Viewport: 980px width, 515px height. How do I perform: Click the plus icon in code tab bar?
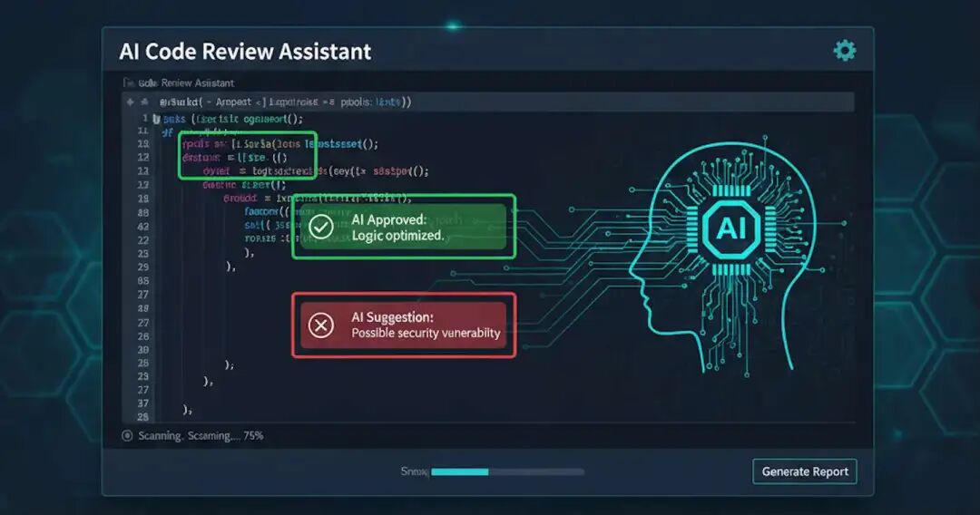[x=130, y=102]
